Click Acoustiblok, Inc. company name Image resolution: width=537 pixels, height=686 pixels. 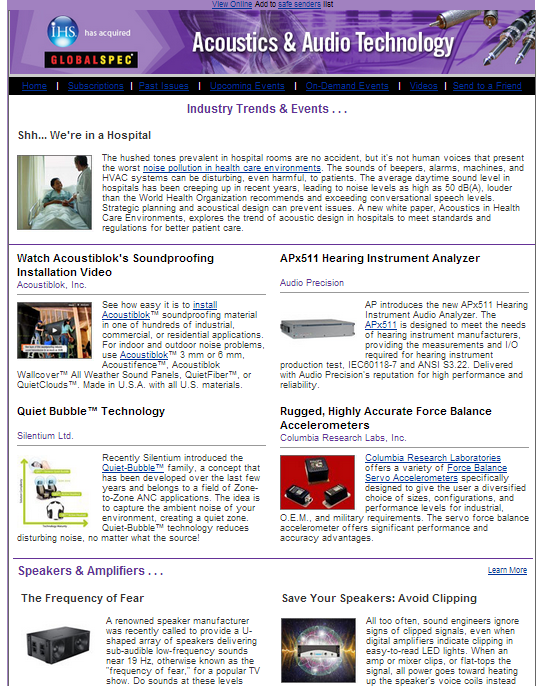pos(52,285)
